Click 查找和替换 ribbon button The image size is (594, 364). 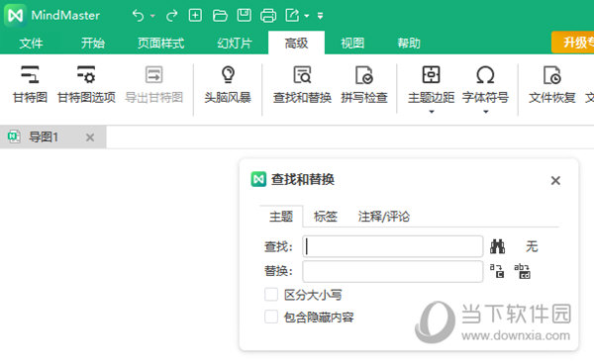pyautogui.click(x=302, y=84)
